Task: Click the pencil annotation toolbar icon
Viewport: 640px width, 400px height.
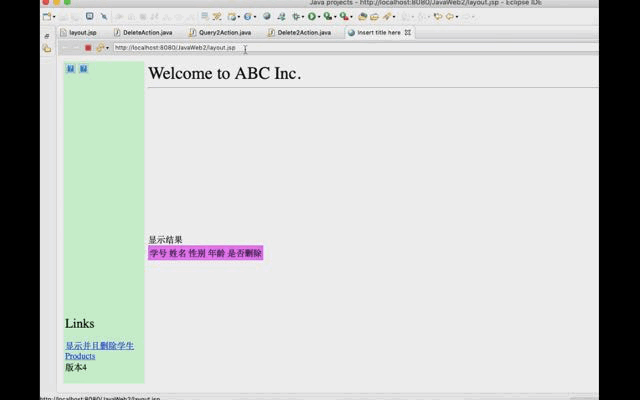Action: 216,17
